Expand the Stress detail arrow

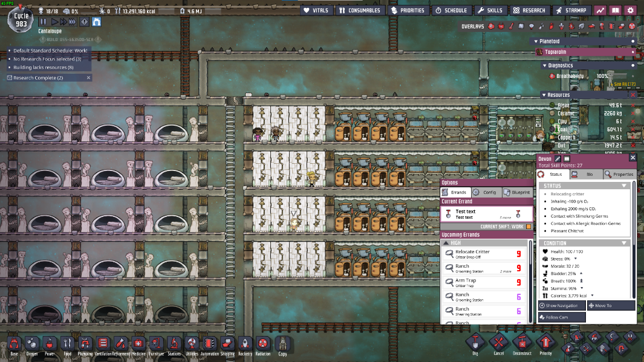coord(576,259)
